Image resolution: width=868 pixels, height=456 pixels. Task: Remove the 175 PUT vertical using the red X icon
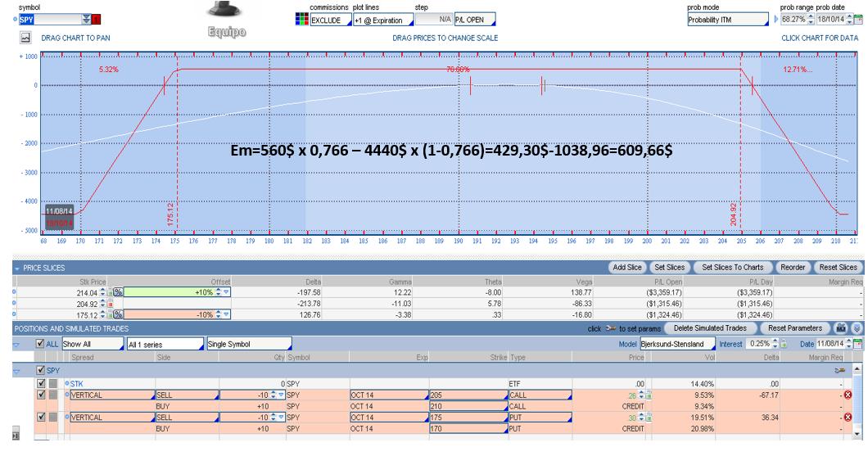point(847,418)
